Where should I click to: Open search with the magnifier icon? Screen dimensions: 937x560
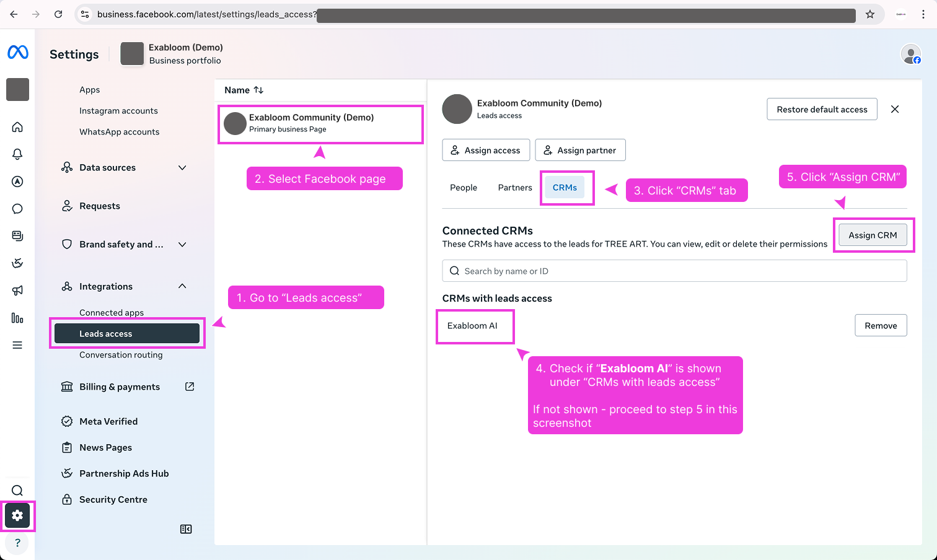tap(17, 490)
